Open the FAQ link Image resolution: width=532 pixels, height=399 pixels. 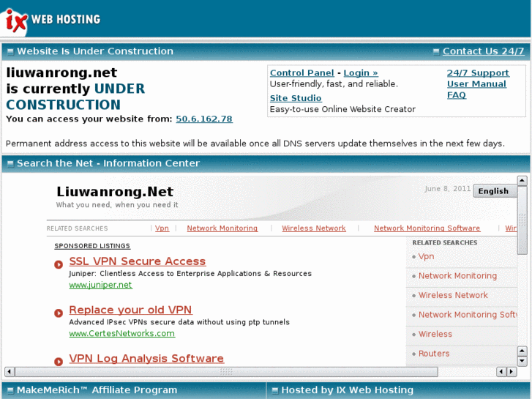tap(457, 95)
